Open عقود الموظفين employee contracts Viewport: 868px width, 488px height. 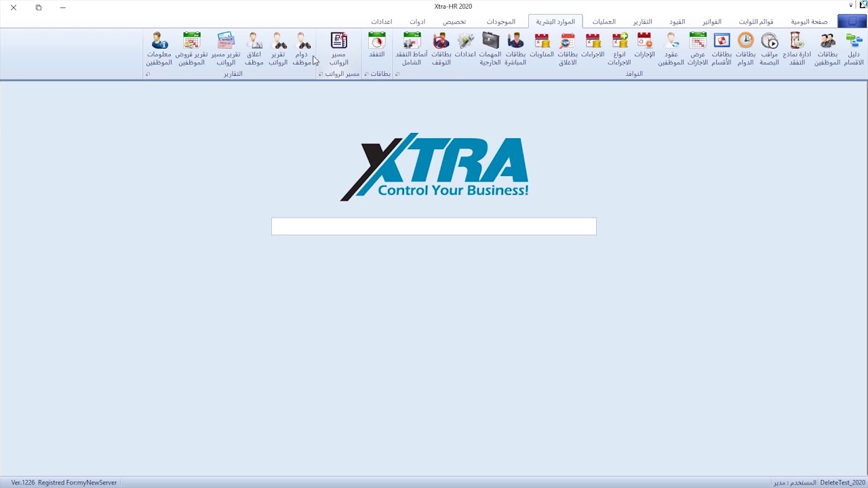[671, 49]
